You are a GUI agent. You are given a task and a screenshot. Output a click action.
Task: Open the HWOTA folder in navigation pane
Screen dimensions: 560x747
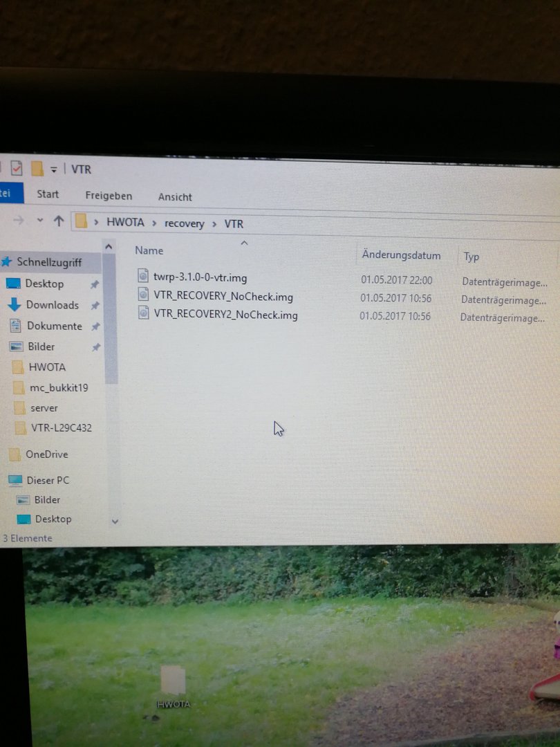(47, 367)
